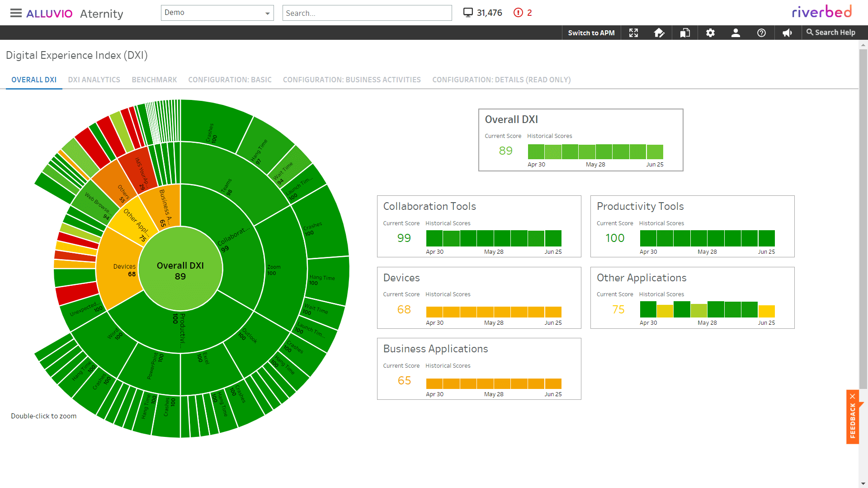Switch to the DXI ANALYTICS tab
The width and height of the screenshot is (868, 488).
(94, 80)
